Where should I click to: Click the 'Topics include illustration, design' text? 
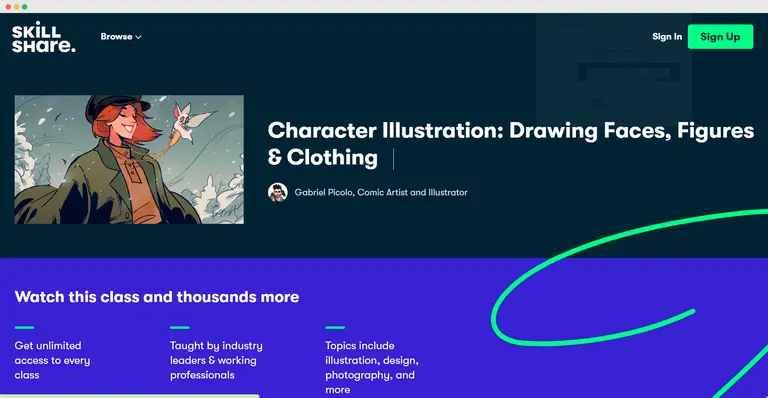point(372,367)
